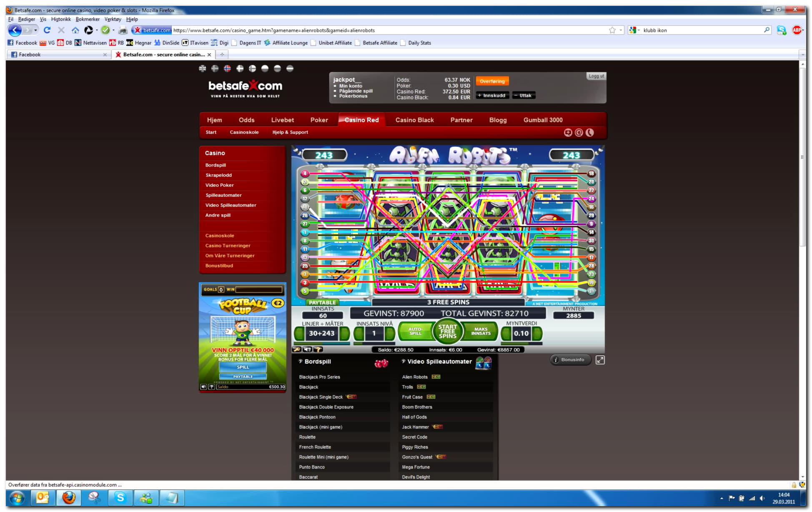Click the Maks Innsats button

(480, 331)
